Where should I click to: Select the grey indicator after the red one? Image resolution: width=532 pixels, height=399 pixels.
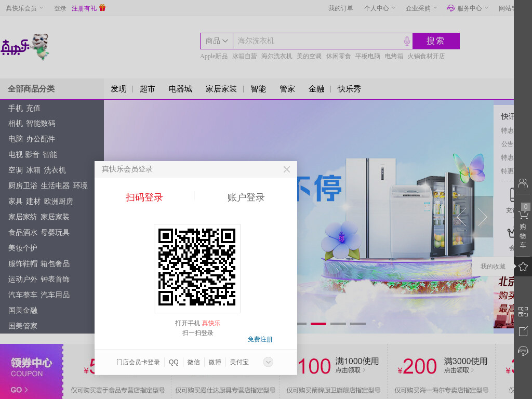pyautogui.click(x=338, y=324)
